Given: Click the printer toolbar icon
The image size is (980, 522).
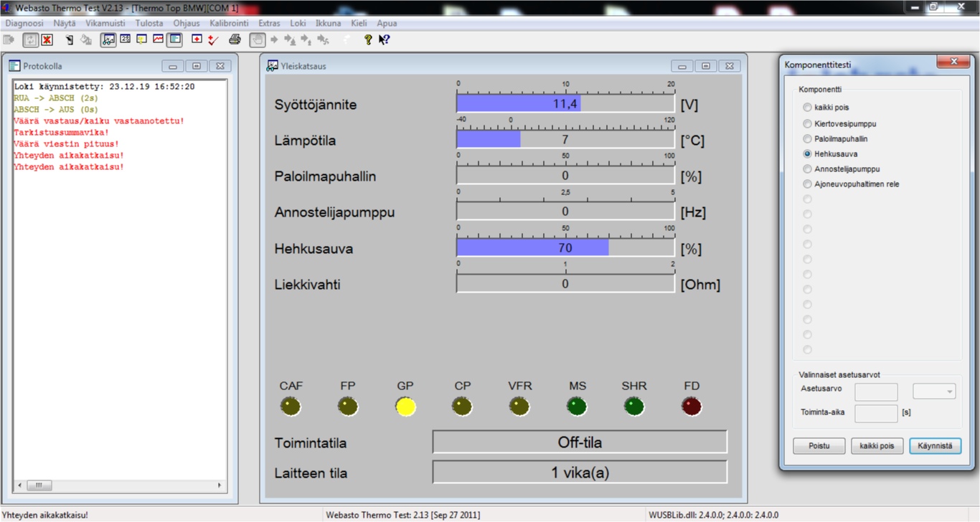Looking at the screenshot, I should [235, 39].
